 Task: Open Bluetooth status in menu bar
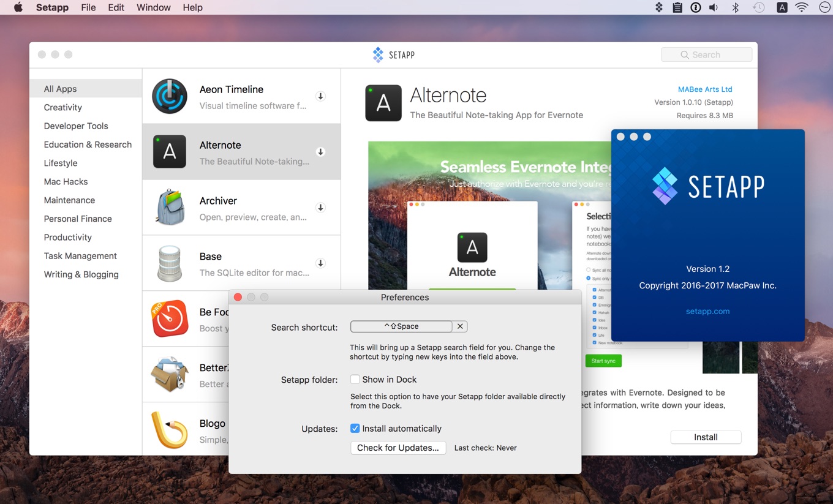tap(736, 7)
